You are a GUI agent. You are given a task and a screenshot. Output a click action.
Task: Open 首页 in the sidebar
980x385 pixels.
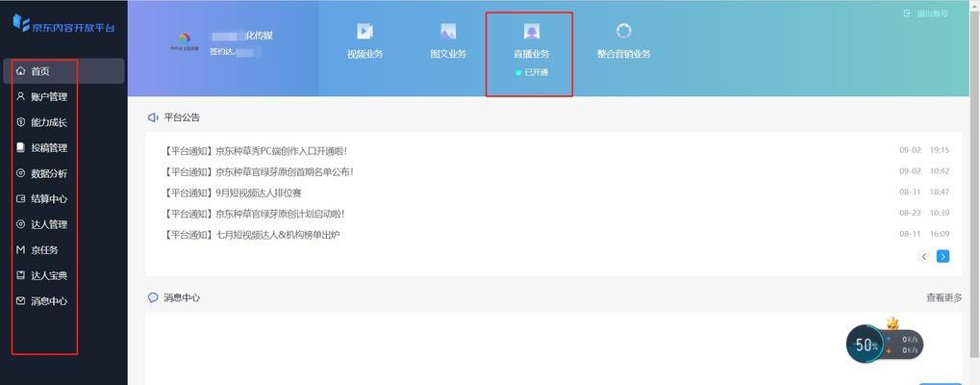point(63,71)
